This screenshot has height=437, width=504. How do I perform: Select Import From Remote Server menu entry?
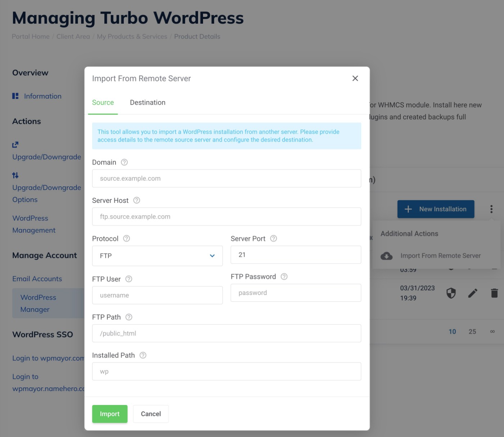click(431, 256)
